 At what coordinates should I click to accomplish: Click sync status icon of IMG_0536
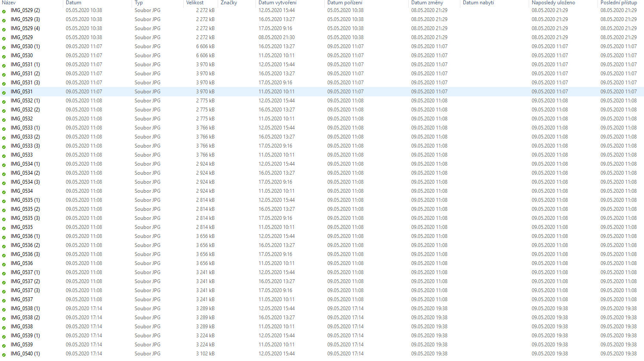(4, 264)
